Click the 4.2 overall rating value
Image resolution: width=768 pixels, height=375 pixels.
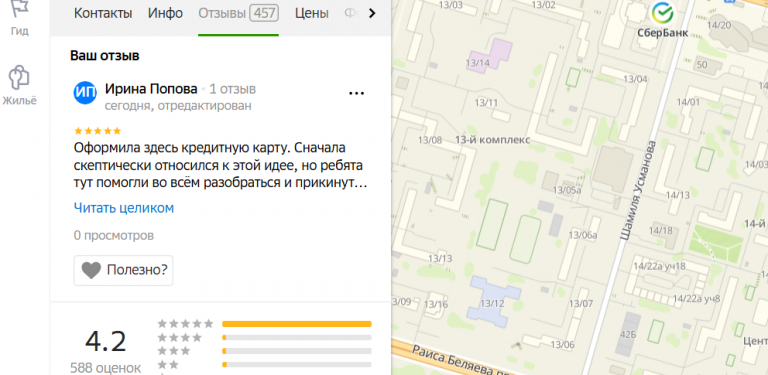(106, 341)
